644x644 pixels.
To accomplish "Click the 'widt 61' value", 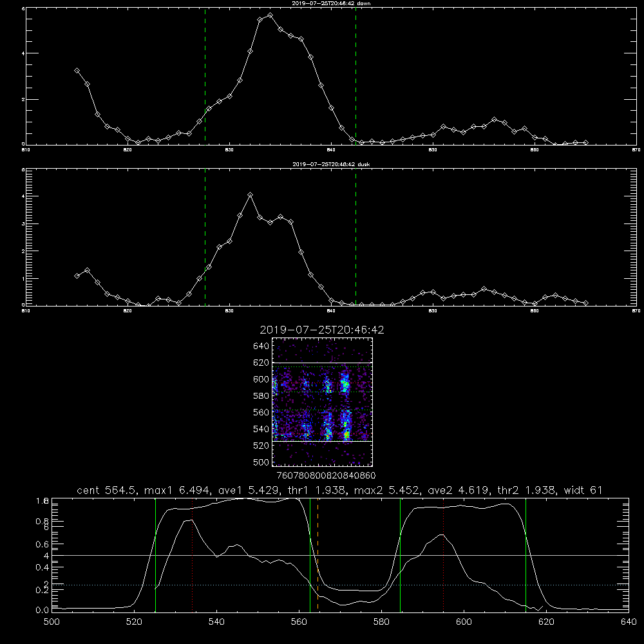I will [x=583, y=490].
